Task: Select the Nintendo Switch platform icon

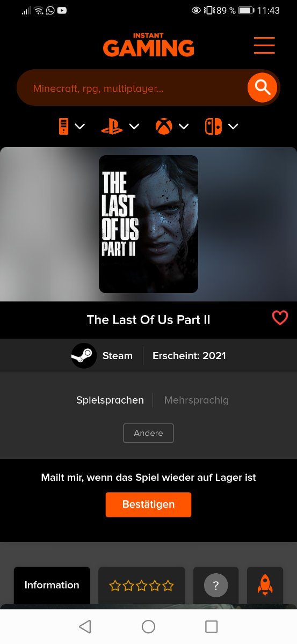Action: pyautogui.click(x=213, y=127)
